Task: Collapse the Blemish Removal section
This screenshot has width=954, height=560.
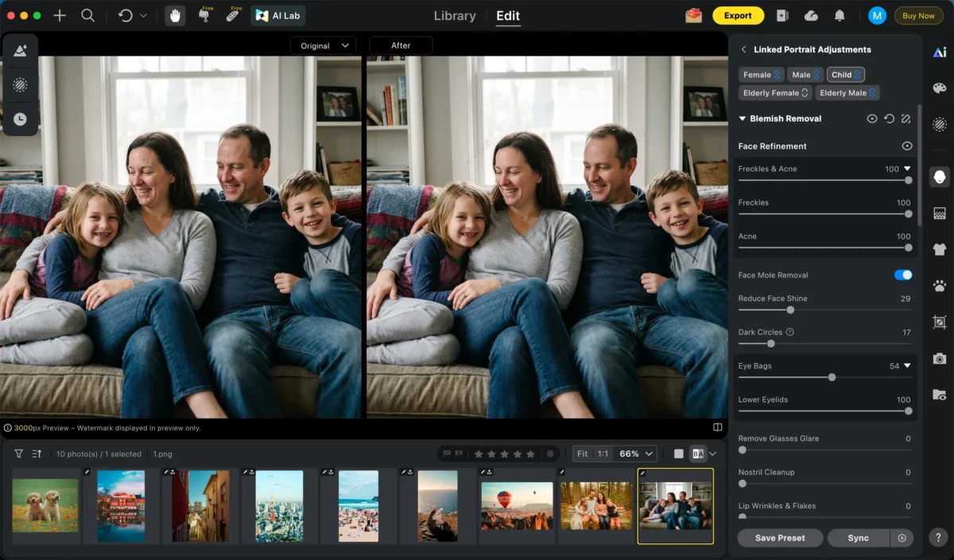Action: tap(743, 118)
